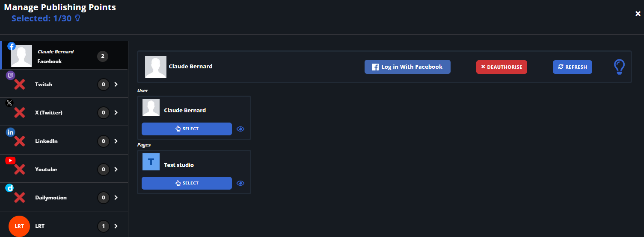Toggle eye icon for Claude Bernard user
The width and height of the screenshot is (644, 237).
(240, 129)
